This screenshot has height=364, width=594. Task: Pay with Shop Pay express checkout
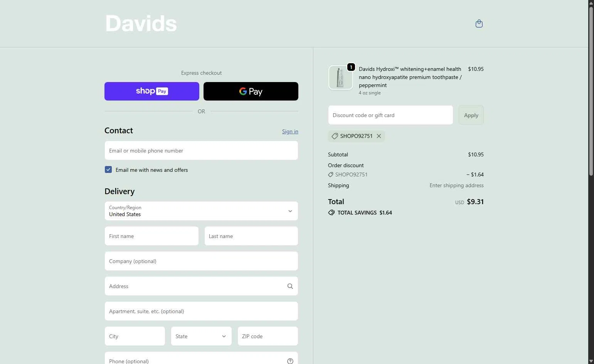pyautogui.click(x=152, y=91)
